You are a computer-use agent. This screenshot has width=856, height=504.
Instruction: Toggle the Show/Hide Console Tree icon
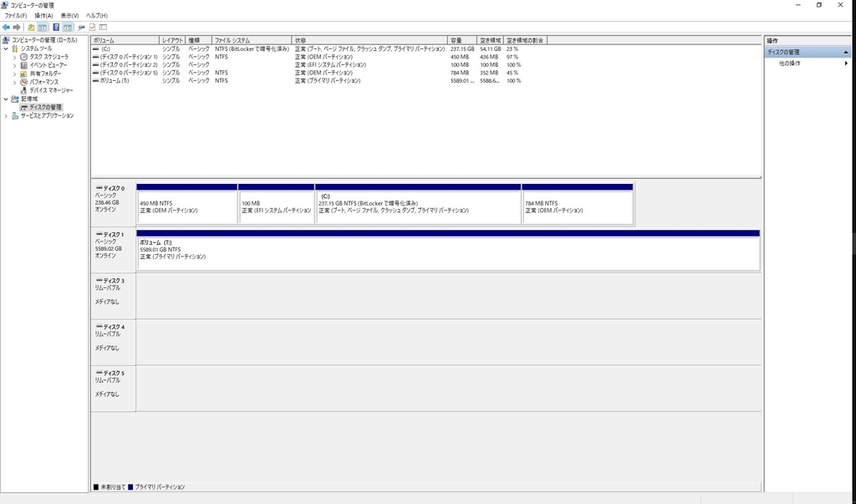point(42,28)
